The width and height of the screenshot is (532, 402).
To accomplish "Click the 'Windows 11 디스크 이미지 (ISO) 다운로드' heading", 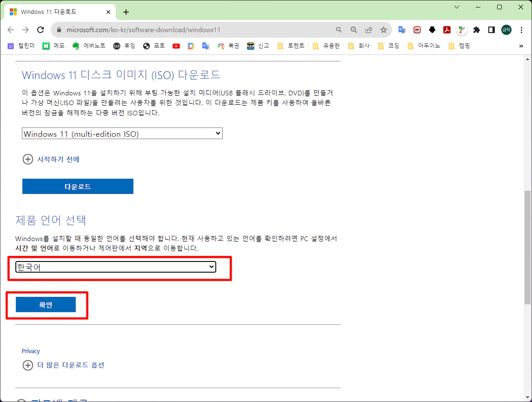I will pyautogui.click(x=121, y=75).
